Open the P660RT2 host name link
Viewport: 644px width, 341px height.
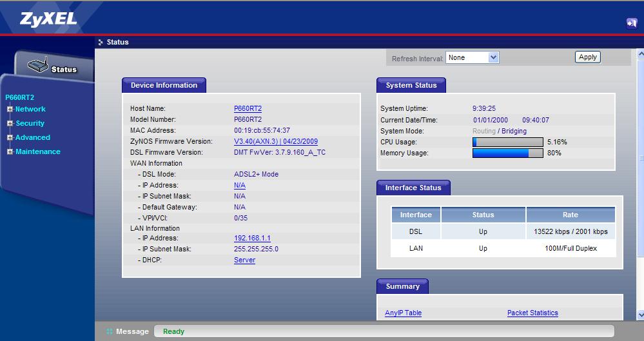[x=248, y=108]
